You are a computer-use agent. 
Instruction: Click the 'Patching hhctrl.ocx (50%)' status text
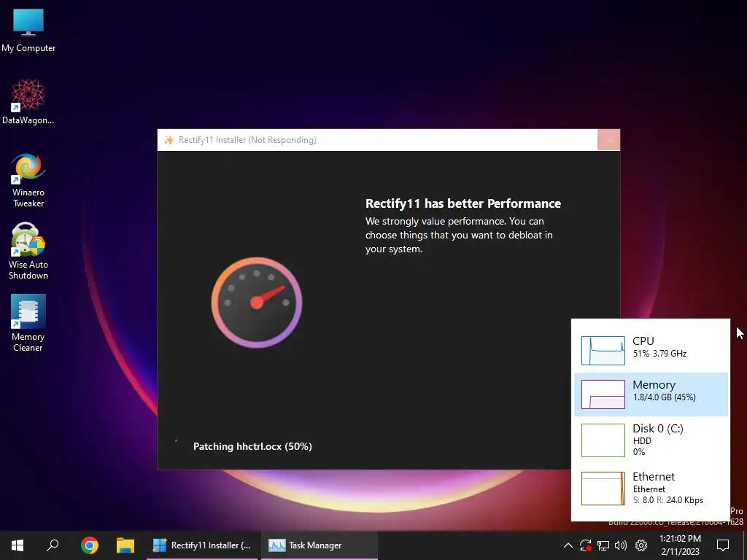click(x=252, y=446)
